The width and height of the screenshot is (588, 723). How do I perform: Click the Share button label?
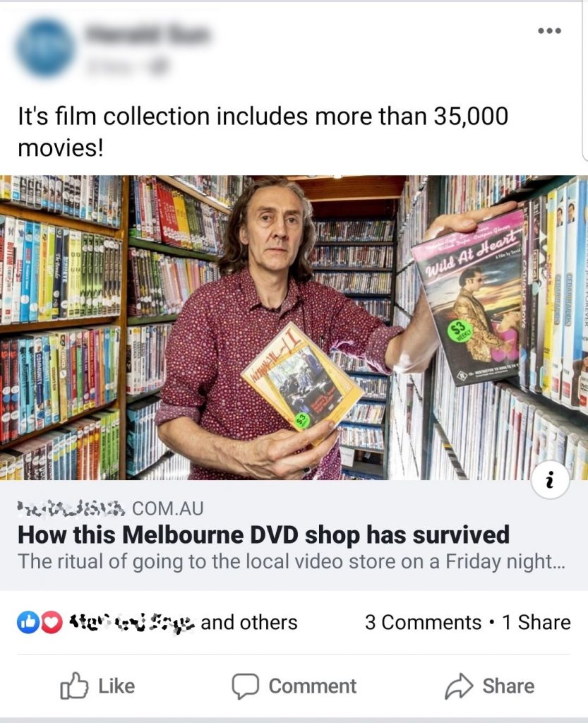pyautogui.click(x=508, y=686)
